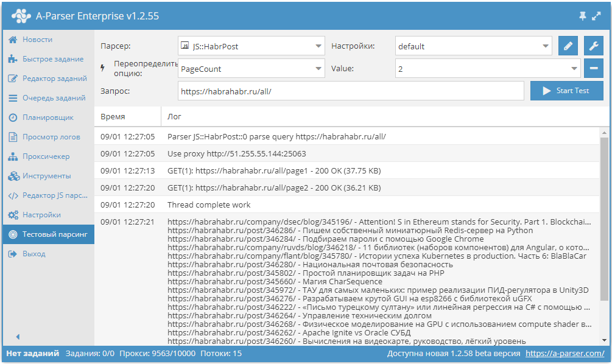The height and width of the screenshot is (364, 612).
Task: Click the exit icon for Выход
Action: (13, 254)
